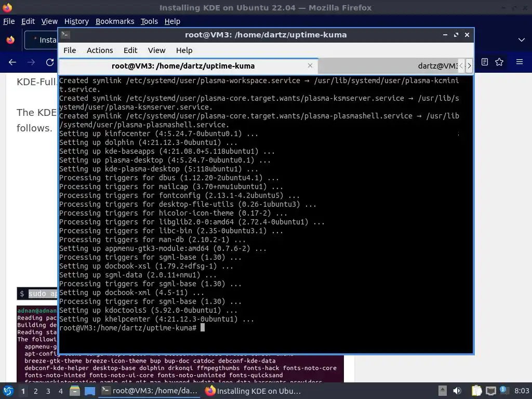Click 'Setting up khelpcenter' terminal line

coord(156,319)
